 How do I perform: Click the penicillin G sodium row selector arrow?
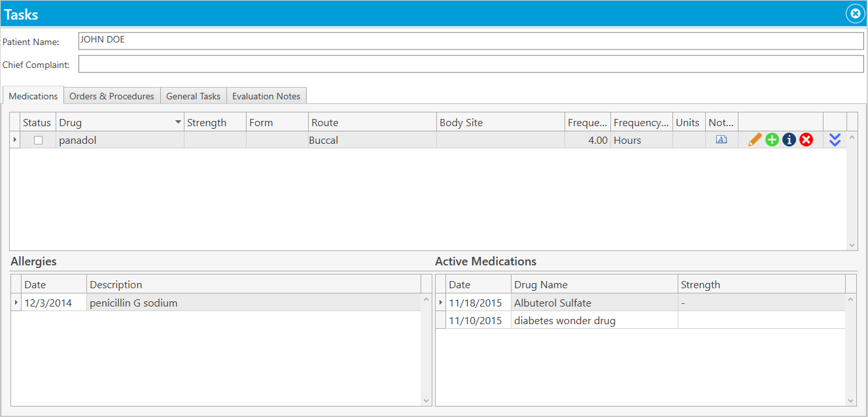(x=16, y=303)
